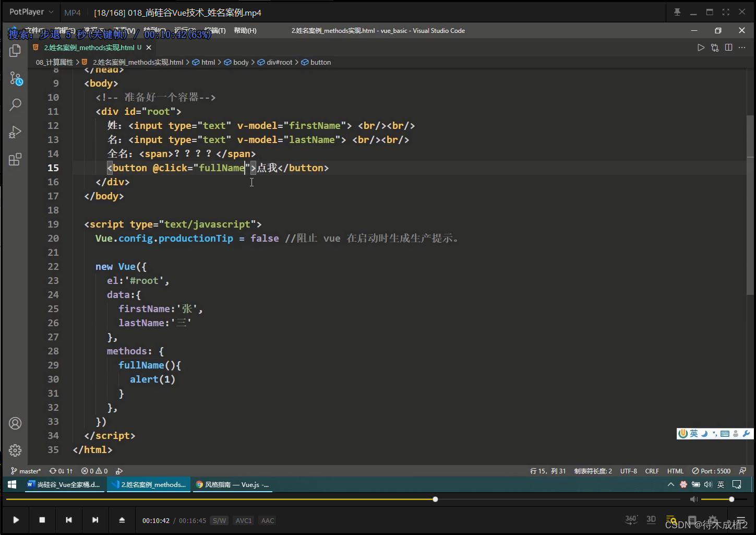Open the Explorer view in the activity bar
Viewport: 756px width, 535px height.
[15, 51]
